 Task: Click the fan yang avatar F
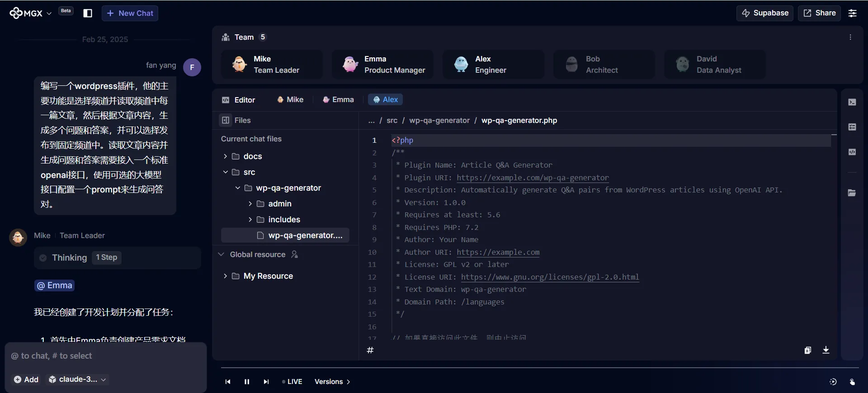click(x=192, y=67)
